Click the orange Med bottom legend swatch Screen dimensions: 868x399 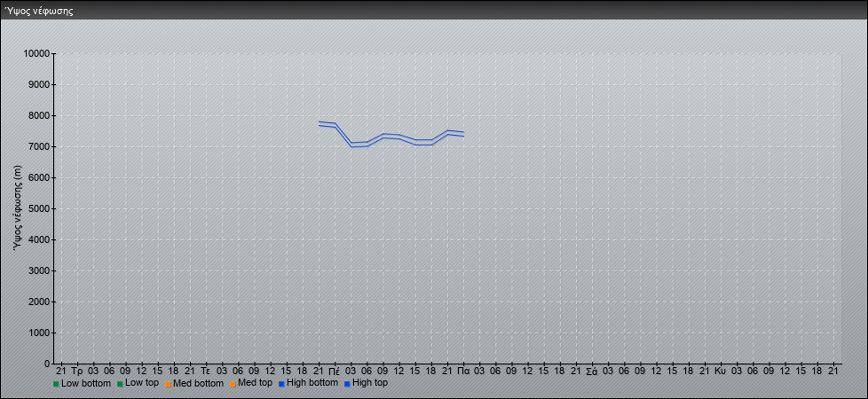(x=168, y=384)
